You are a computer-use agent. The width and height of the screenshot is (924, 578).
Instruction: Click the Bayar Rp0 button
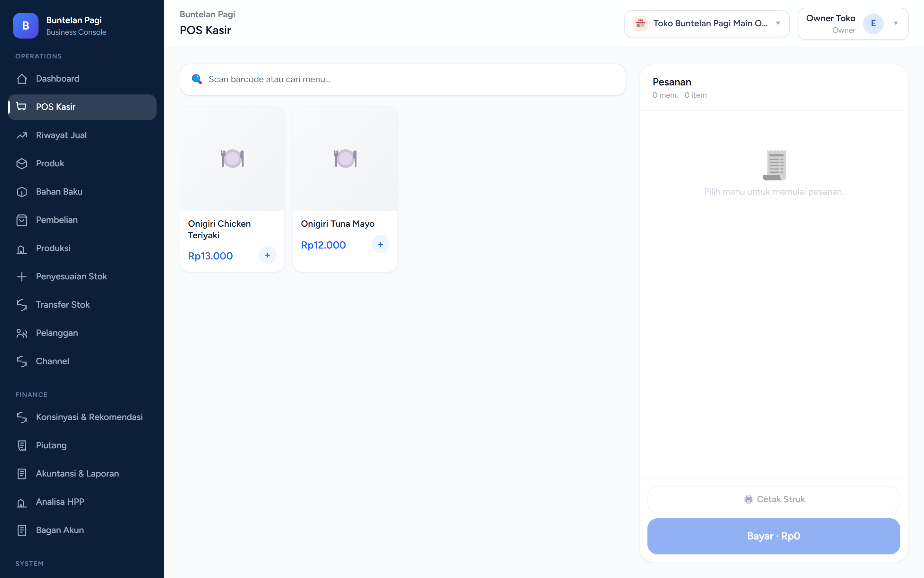tap(774, 536)
